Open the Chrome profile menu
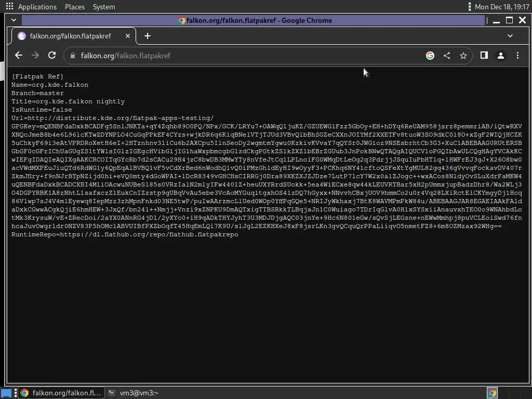The width and height of the screenshot is (532, 399). click(501, 55)
